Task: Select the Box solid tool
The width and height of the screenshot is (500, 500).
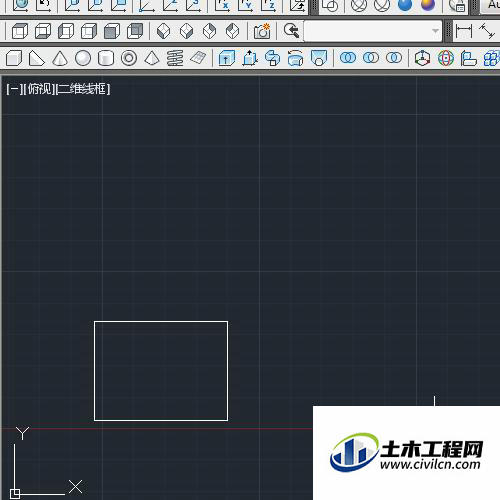Action: [x=14, y=58]
